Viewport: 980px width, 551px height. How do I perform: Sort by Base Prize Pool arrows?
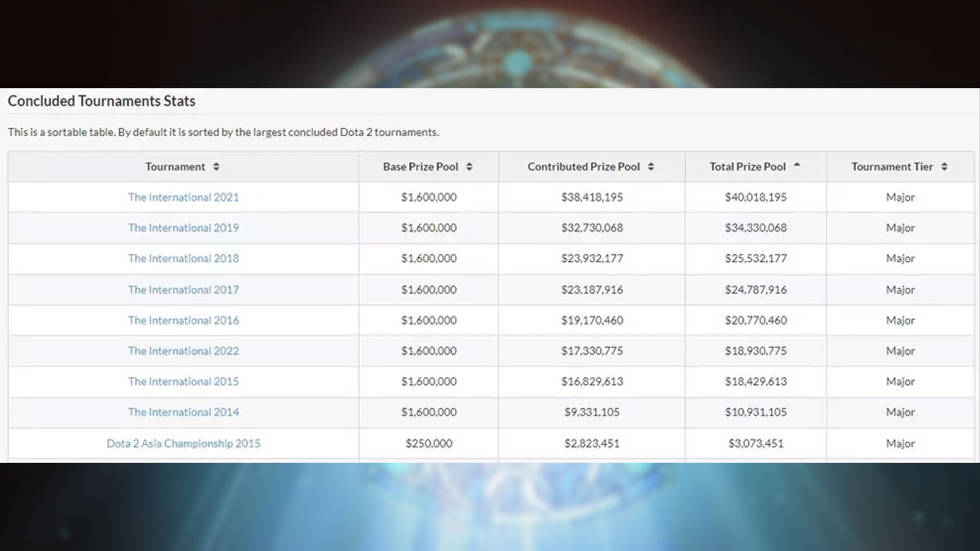click(470, 167)
